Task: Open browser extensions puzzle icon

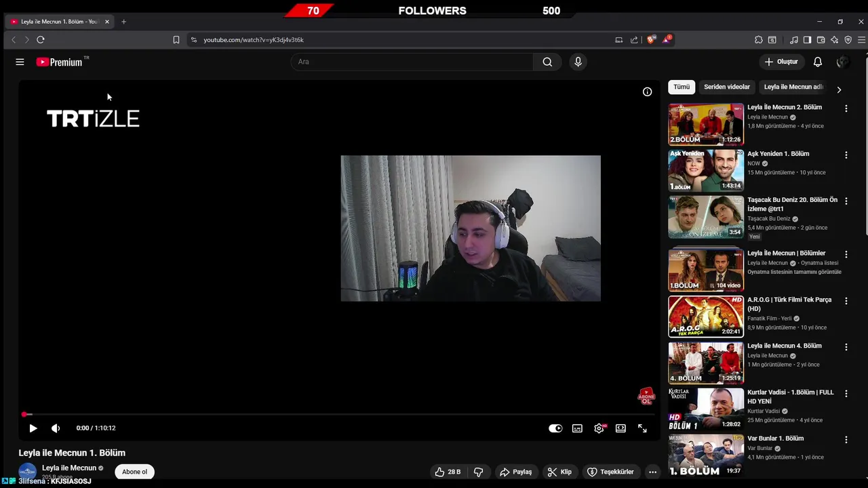Action: 759,40
